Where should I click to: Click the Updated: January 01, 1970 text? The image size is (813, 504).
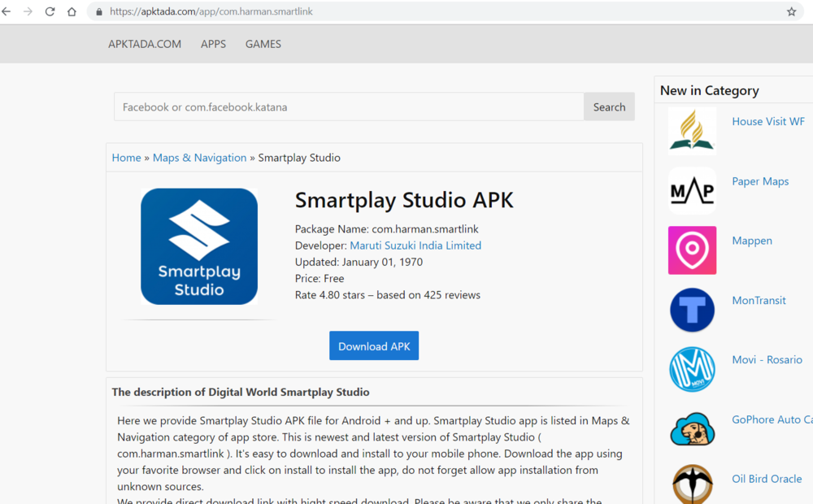coord(359,262)
